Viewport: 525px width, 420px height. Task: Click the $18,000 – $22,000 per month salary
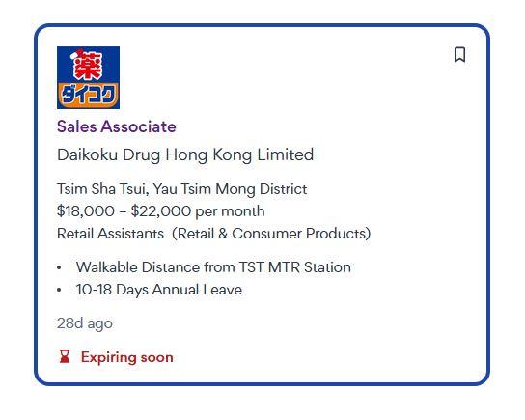[x=161, y=211]
